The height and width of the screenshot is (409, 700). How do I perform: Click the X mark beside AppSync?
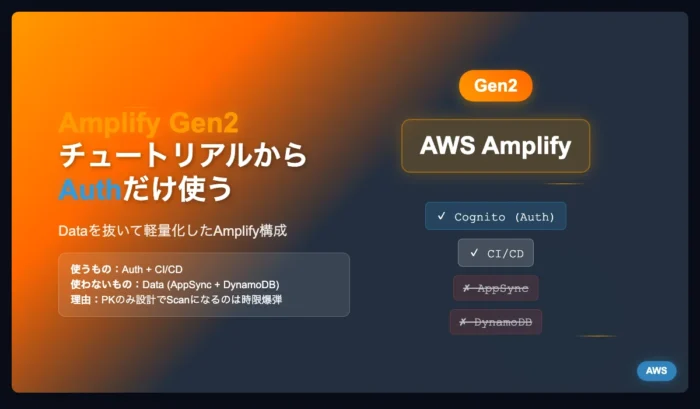(x=467, y=288)
